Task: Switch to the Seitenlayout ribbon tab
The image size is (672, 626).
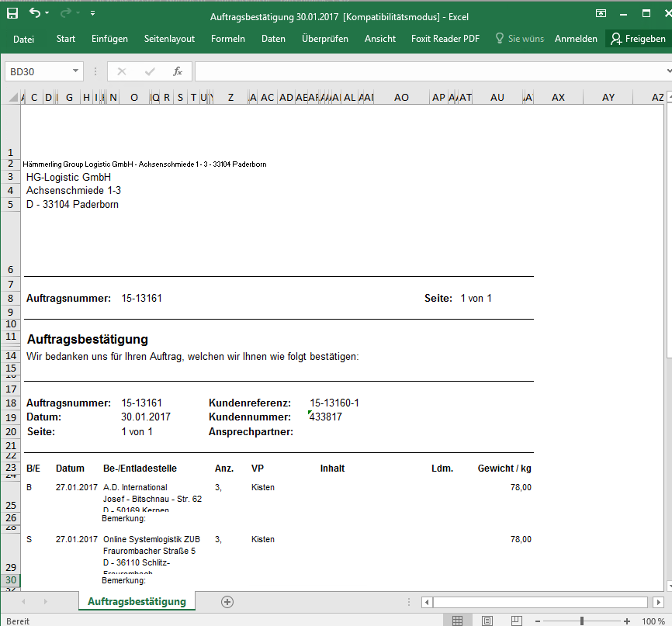Action: click(x=169, y=39)
